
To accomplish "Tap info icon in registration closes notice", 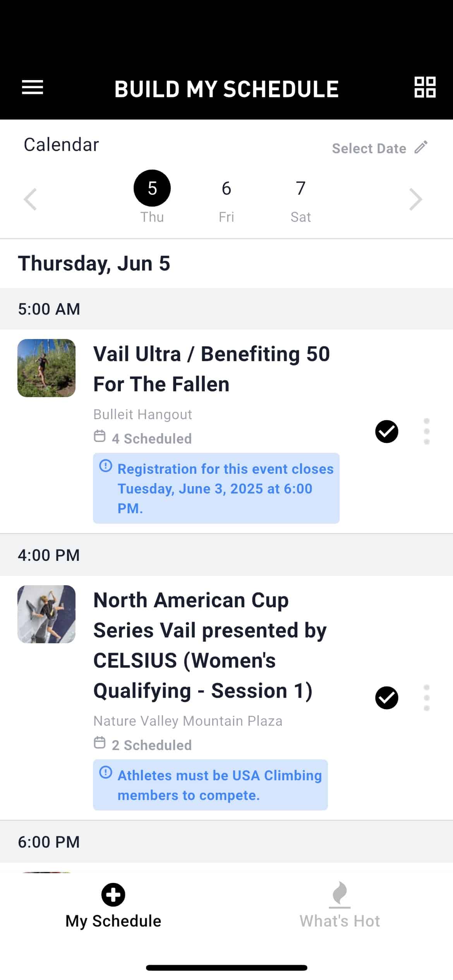I will click(x=106, y=466).
